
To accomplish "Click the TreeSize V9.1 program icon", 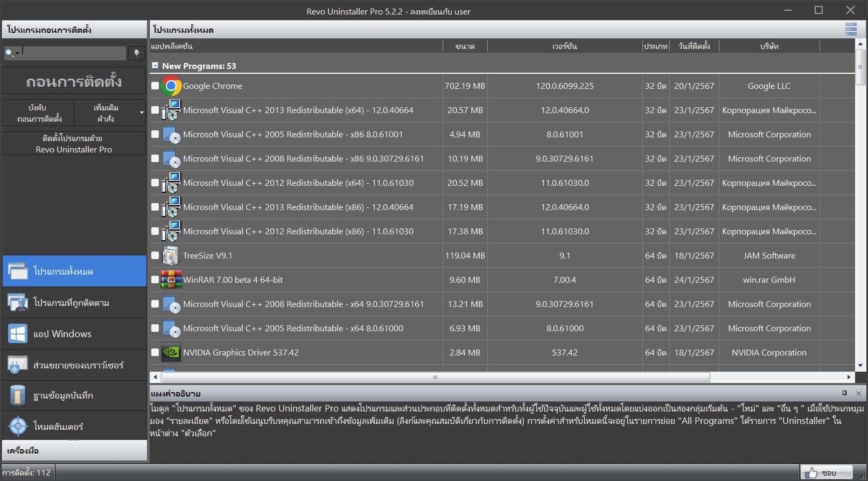I will pos(171,255).
